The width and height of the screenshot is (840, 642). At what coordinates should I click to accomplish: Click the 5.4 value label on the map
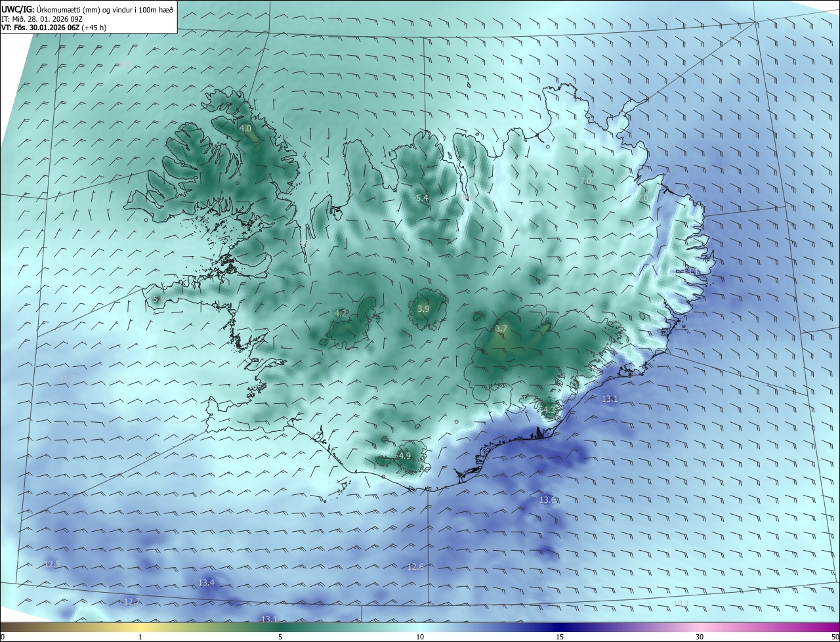click(423, 198)
